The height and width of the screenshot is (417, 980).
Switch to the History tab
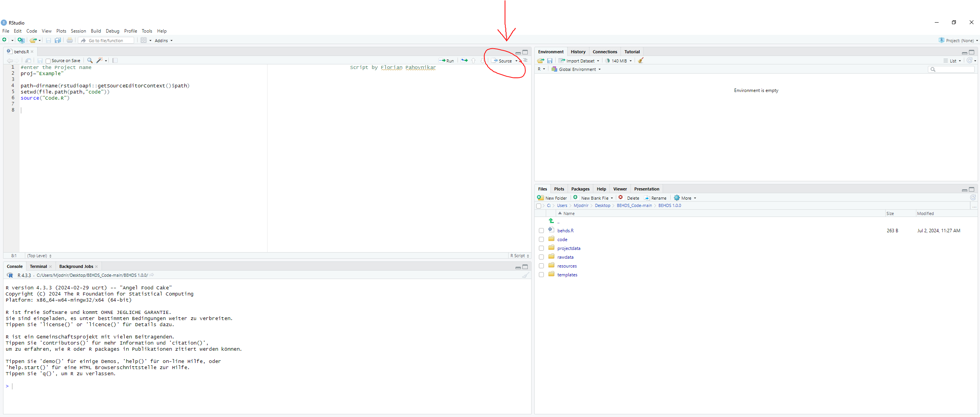click(x=578, y=52)
